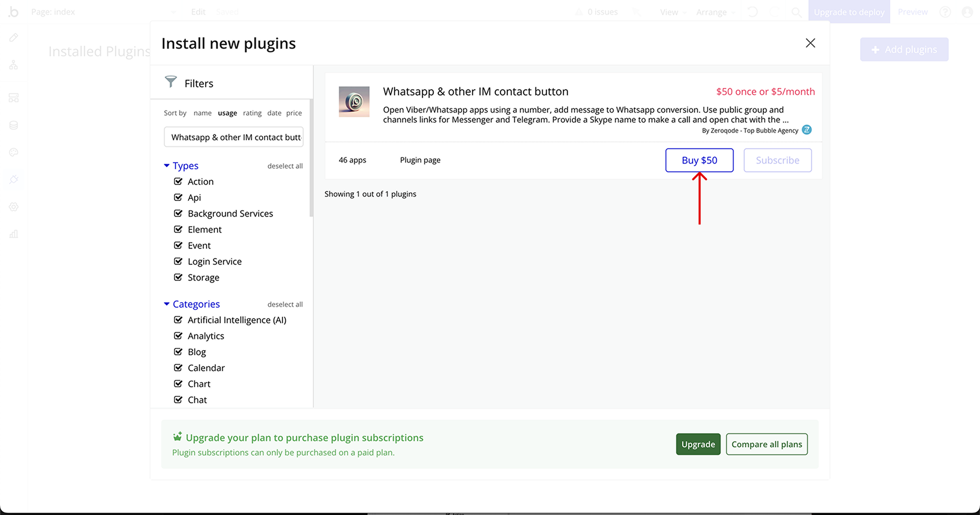Uncheck the Event type checkbox
Viewport: 980px width, 515px height.
(x=178, y=245)
